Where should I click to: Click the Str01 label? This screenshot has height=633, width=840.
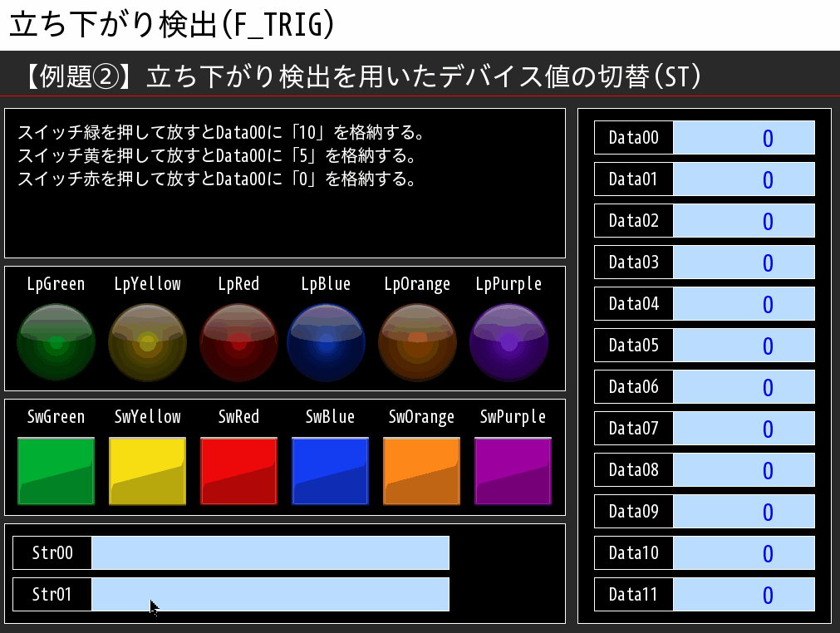pos(52,595)
